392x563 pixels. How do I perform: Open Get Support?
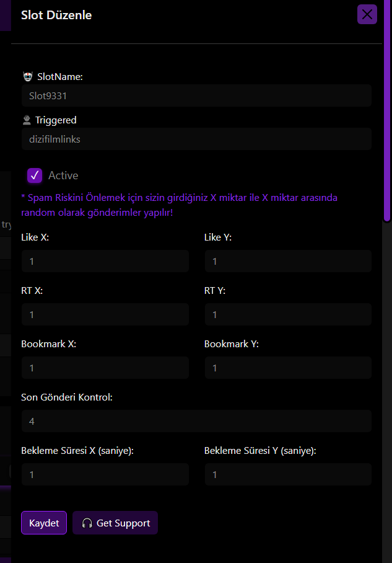click(115, 523)
